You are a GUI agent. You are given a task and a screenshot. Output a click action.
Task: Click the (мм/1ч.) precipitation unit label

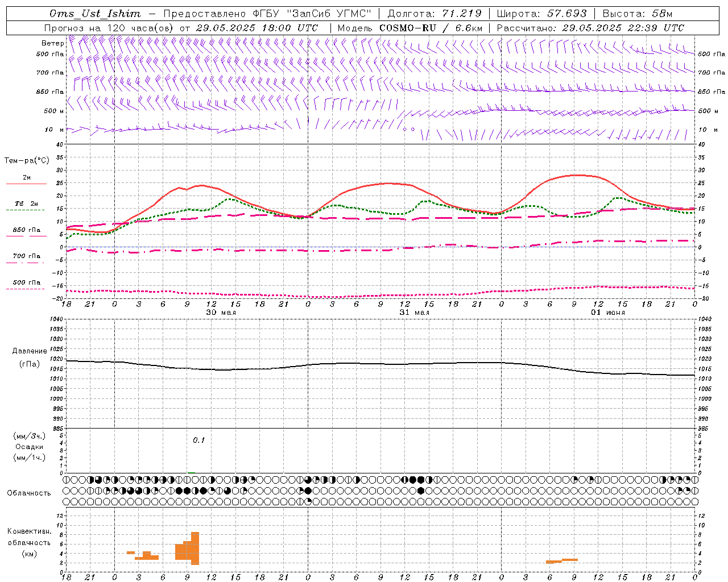pyautogui.click(x=29, y=458)
